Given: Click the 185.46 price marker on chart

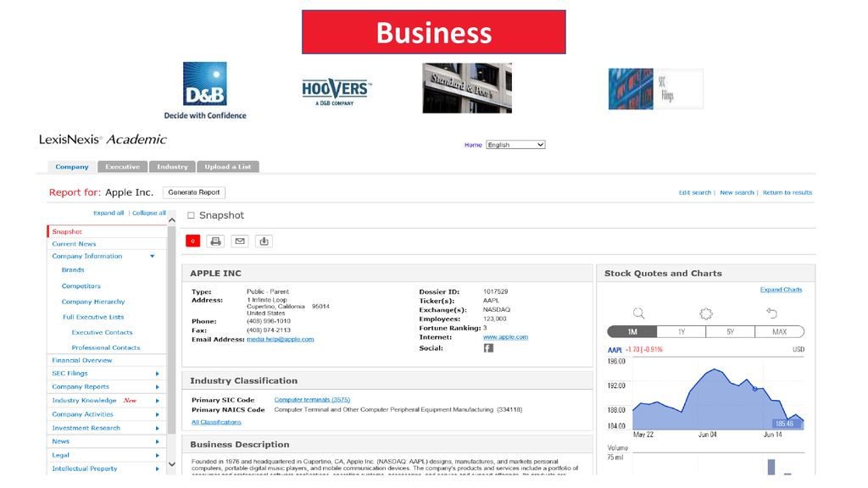Looking at the screenshot, I should (784, 424).
